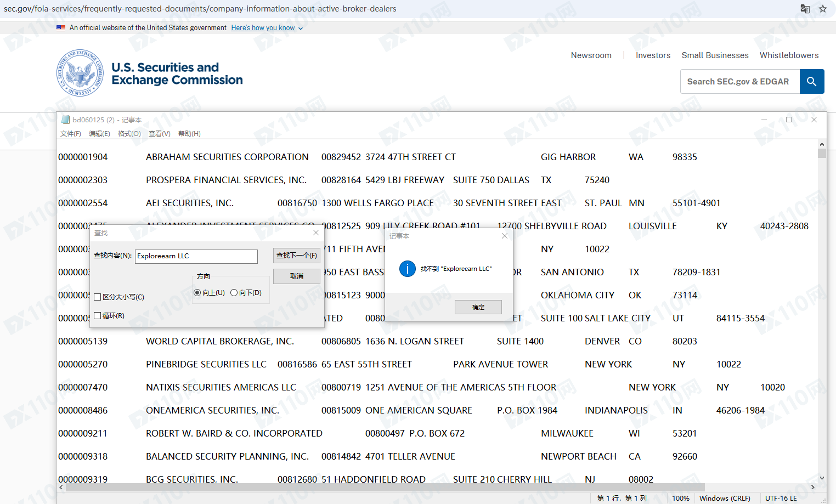Click the Search SEC.gov & EDGAR field

(740, 81)
